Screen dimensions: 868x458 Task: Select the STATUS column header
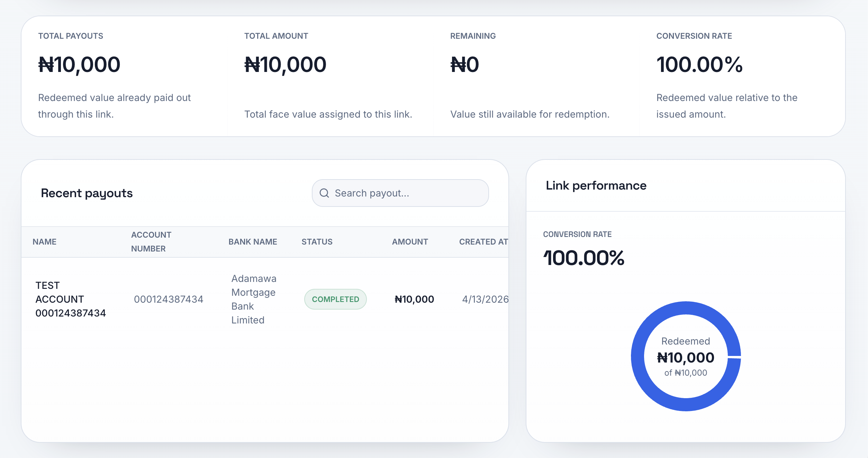point(316,241)
